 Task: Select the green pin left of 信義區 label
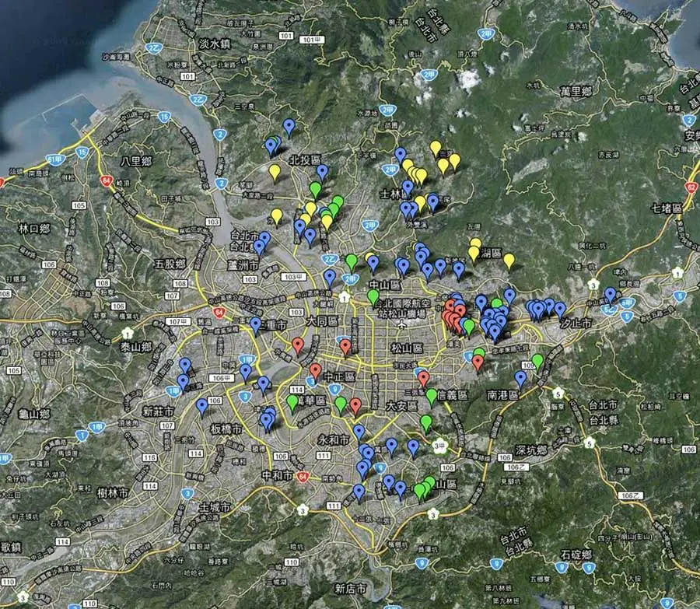[x=431, y=397]
